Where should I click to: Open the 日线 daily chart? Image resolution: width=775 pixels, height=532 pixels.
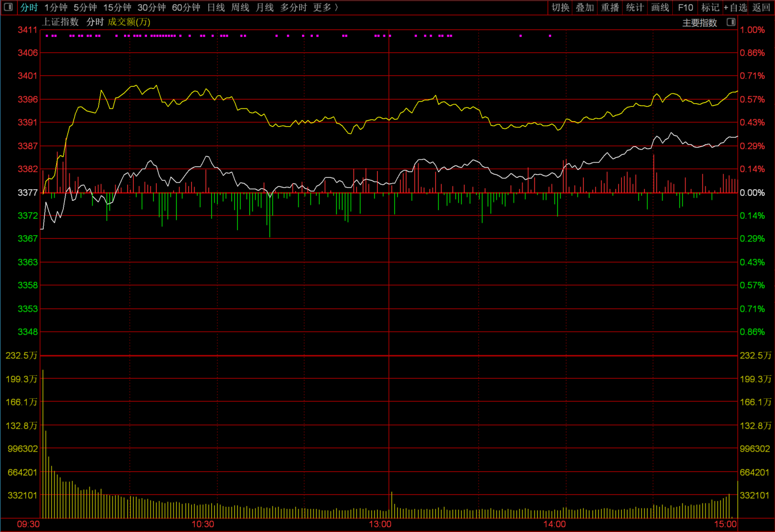(216, 7)
